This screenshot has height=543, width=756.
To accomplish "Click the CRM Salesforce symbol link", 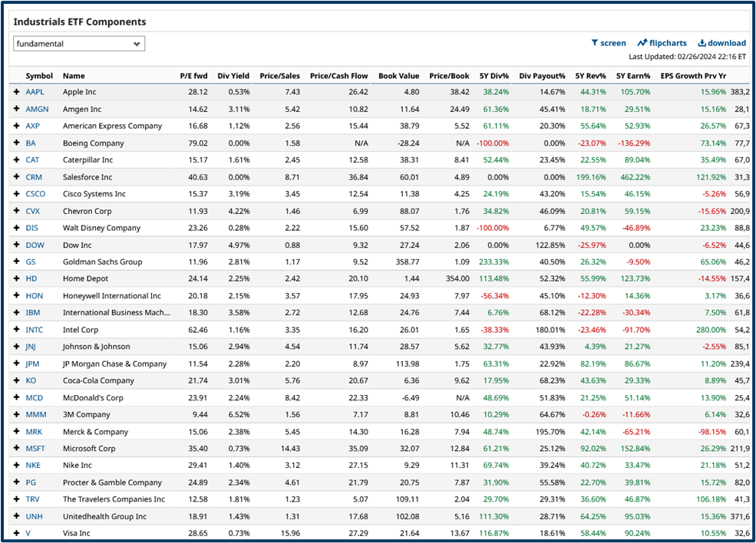I will (33, 177).
